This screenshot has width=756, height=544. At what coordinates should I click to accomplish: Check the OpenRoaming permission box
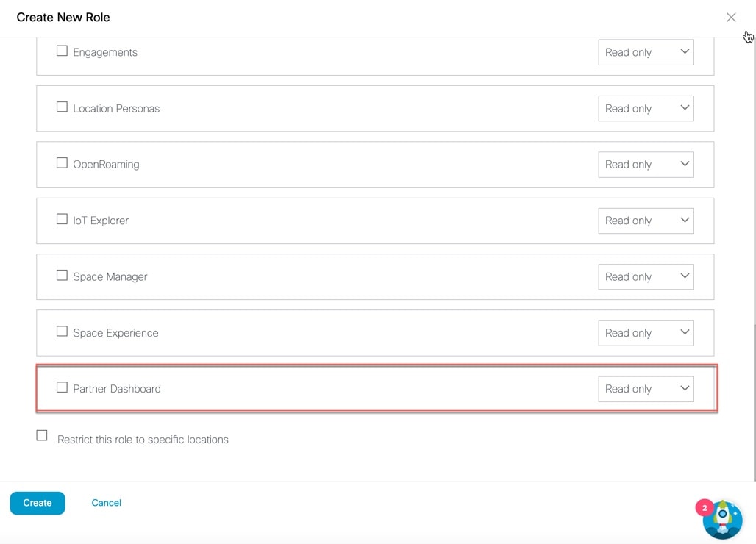tap(62, 163)
